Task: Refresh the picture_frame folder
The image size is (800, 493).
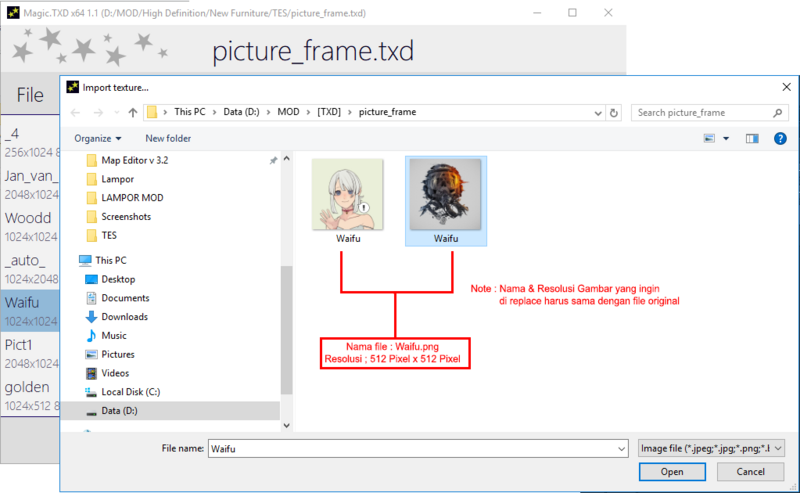Action: point(614,113)
